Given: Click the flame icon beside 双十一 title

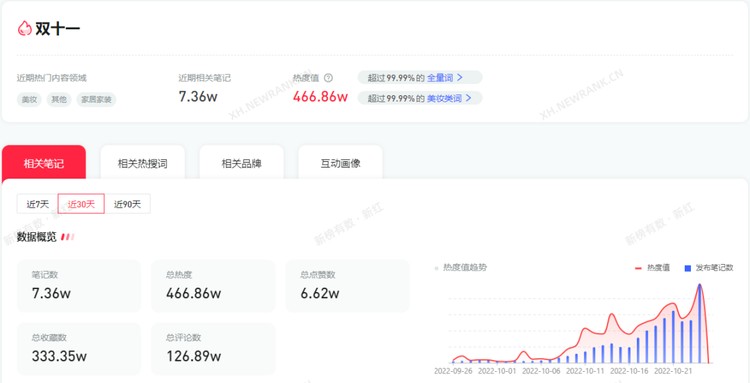Looking at the screenshot, I should (24, 28).
